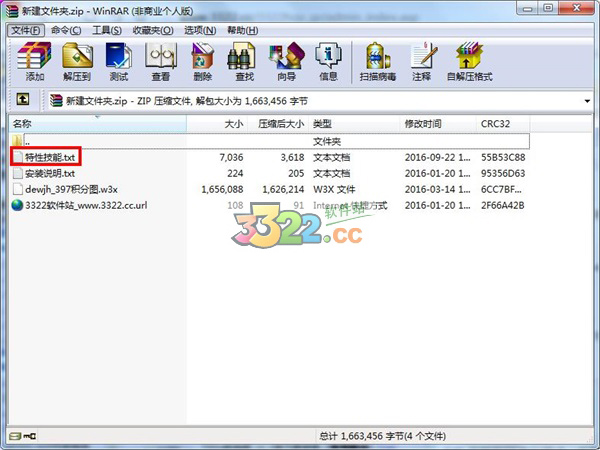Start 扫描病毒 (Virus Scan) icon
The height and width of the screenshot is (450, 600).
tap(378, 56)
